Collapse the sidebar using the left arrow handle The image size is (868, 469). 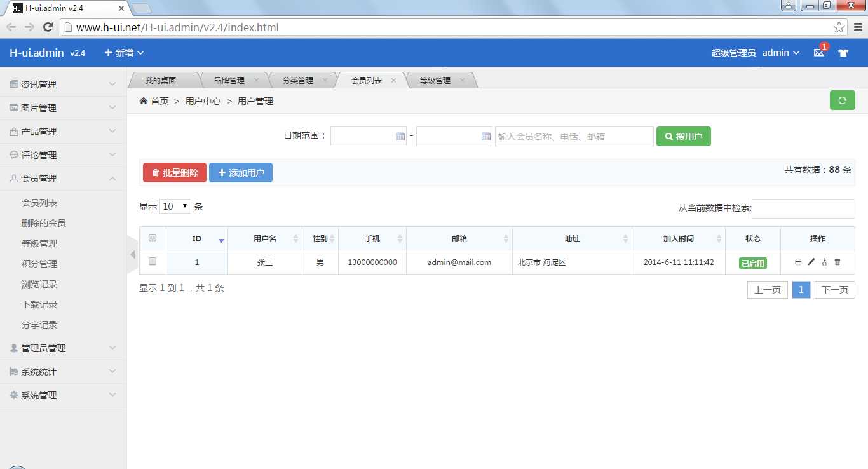(132, 254)
